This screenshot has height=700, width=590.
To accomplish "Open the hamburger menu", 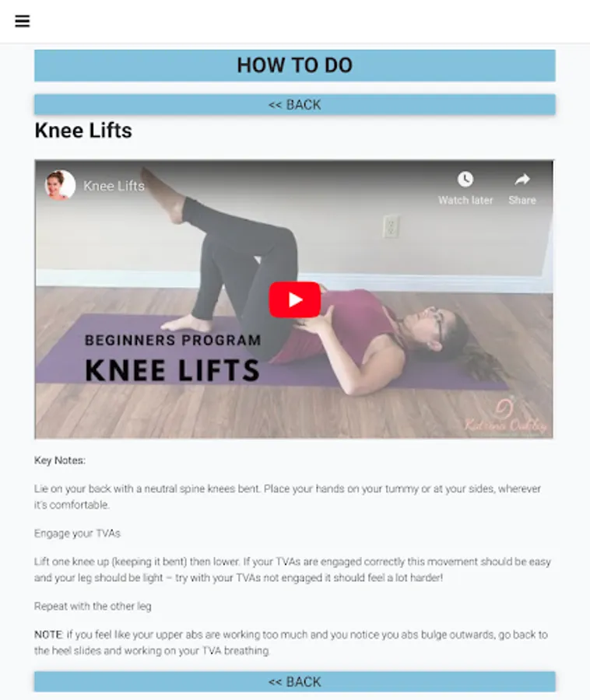I will tap(23, 21).
